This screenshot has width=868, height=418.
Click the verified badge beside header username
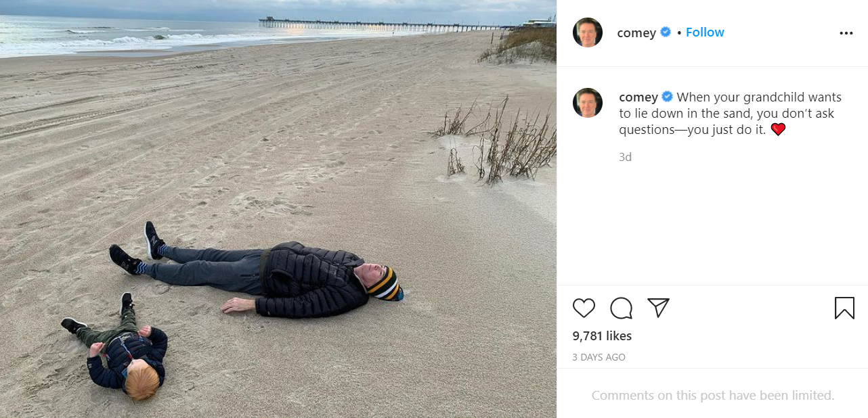pyautogui.click(x=666, y=32)
